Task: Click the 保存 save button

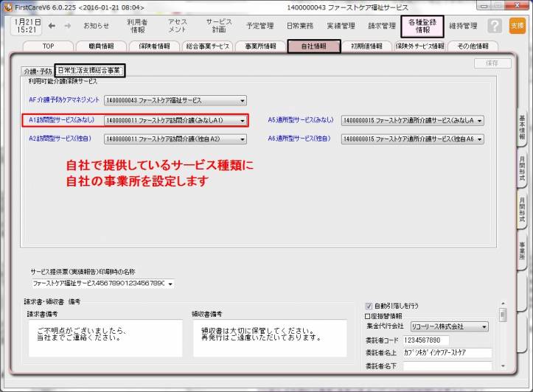Action: (492, 63)
